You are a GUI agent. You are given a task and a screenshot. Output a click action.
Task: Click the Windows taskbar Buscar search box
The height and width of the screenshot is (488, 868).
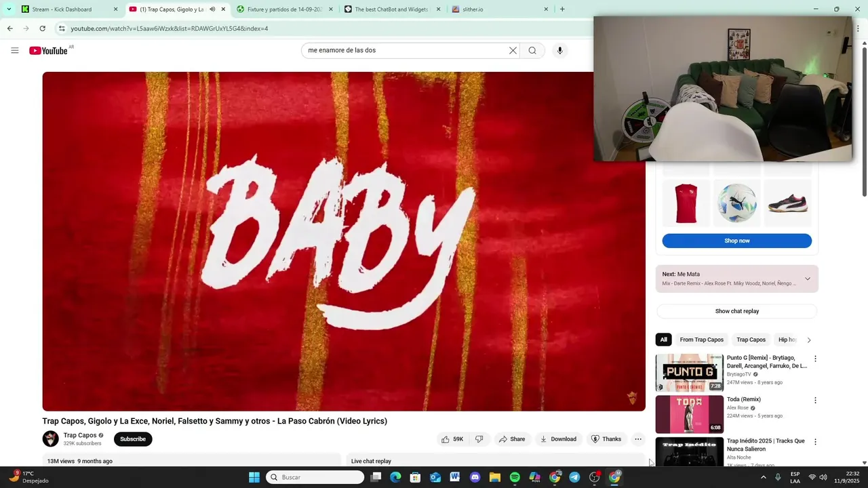tap(315, 477)
